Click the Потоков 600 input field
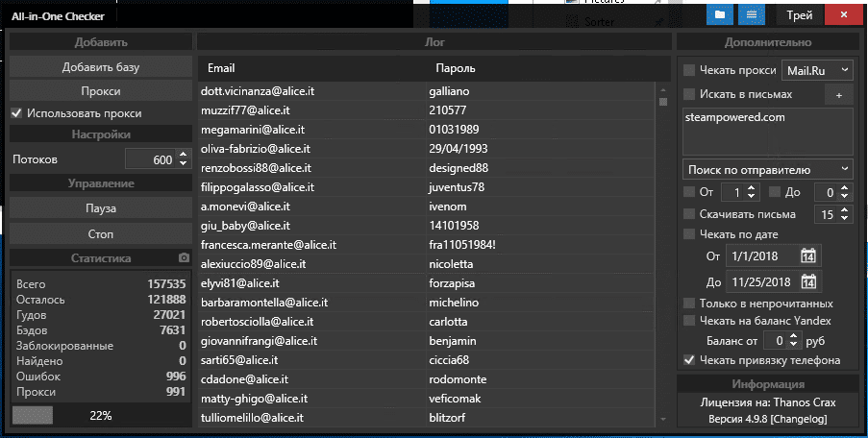The height and width of the screenshot is (438, 868). 151,159
